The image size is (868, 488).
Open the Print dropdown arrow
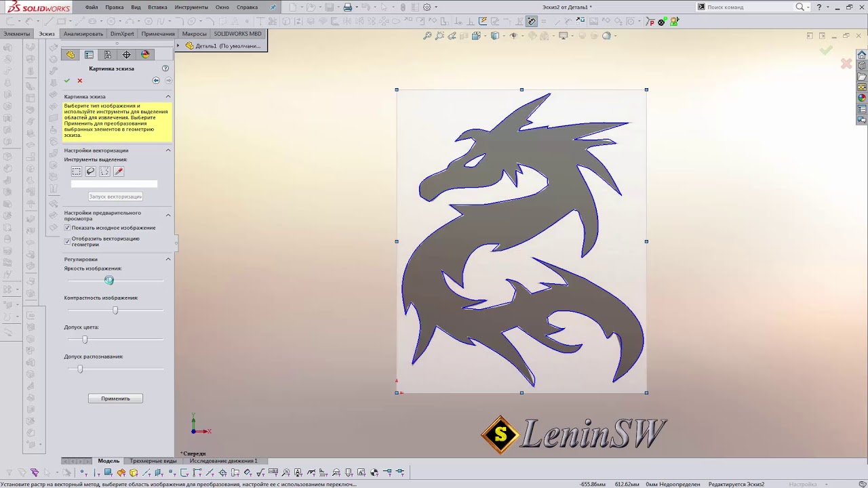point(357,7)
